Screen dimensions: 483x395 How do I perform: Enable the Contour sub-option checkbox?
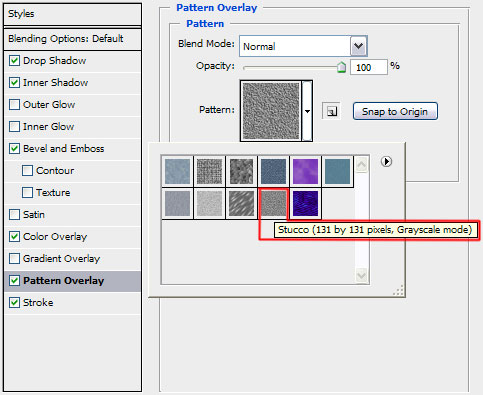(x=27, y=171)
